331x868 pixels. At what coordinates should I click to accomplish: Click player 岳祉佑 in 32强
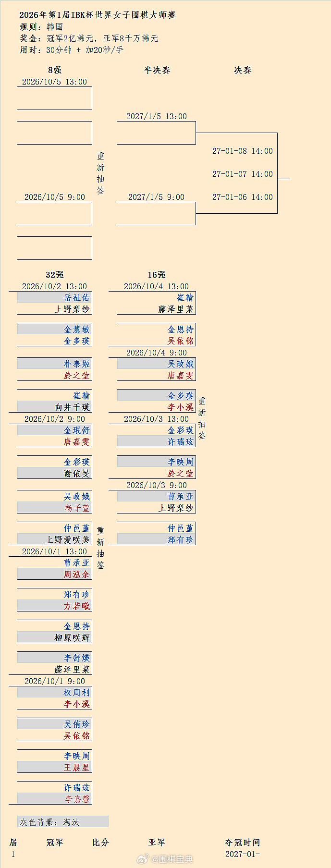pyautogui.click(x=77, y=298)
